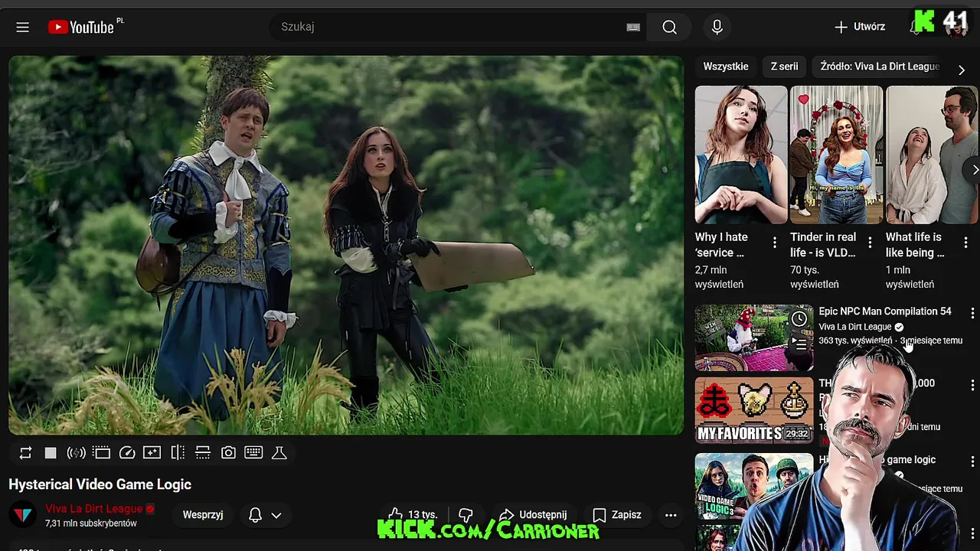This screenshot has width=980, height=551.
Task: Open the Epic NPC Man Compilation 54 thumbnail
Action: 754,338
